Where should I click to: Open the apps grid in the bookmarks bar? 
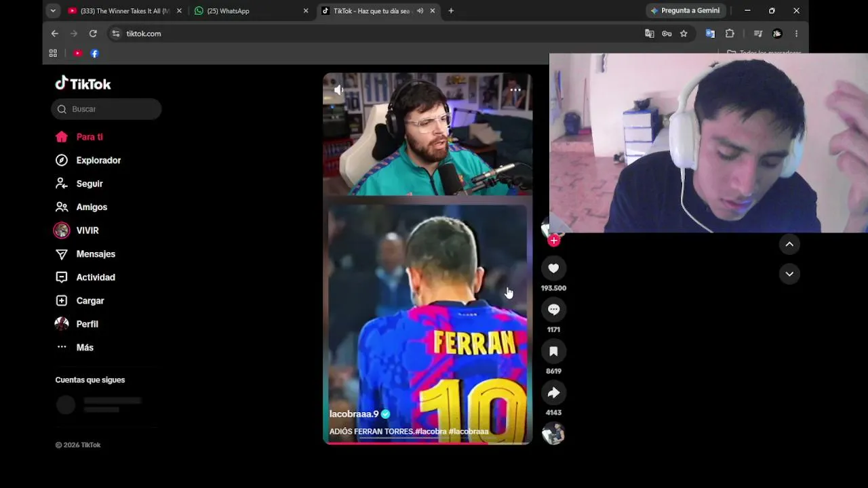(x=53, y=54)
